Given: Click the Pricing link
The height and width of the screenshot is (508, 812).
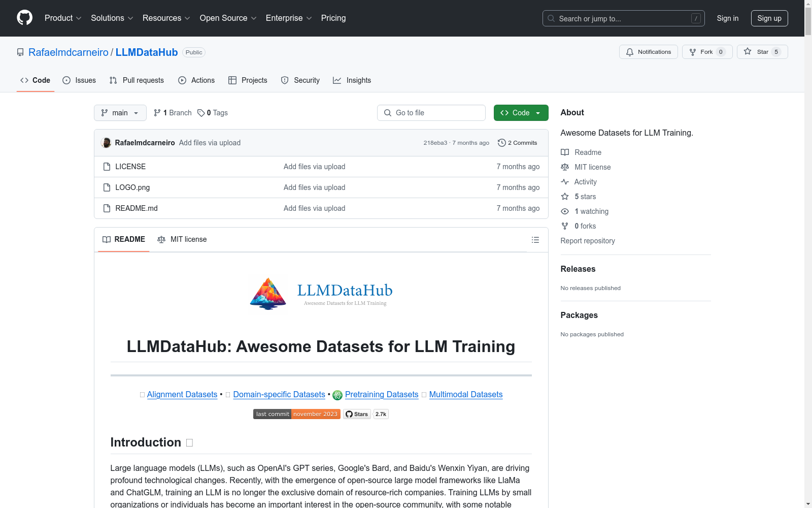Looking at the screenshot, I should click(333, 18).
